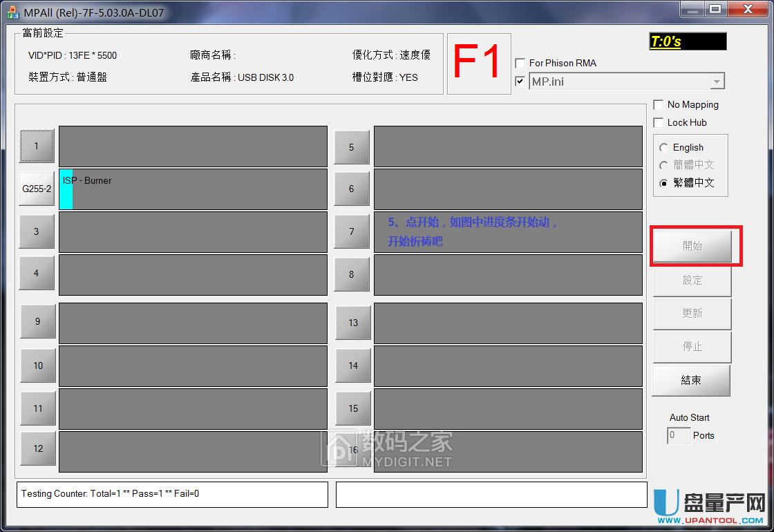The image size is (774, 532).
Task: Click port slot button 1
Action: [x=36, y=146]
